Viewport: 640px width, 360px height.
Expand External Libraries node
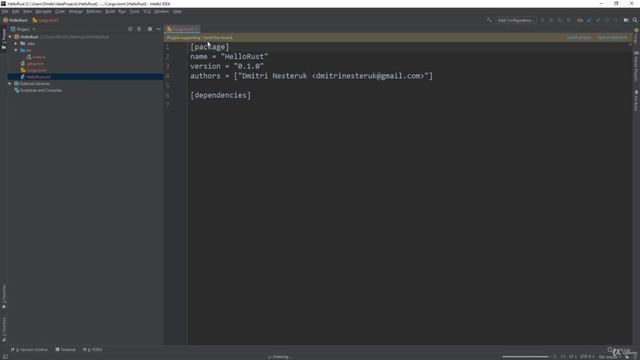coord(10,84)
